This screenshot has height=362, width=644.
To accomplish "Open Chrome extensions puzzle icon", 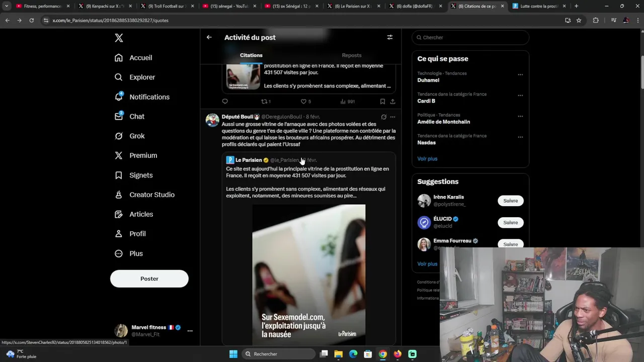I will pos(596,20).
